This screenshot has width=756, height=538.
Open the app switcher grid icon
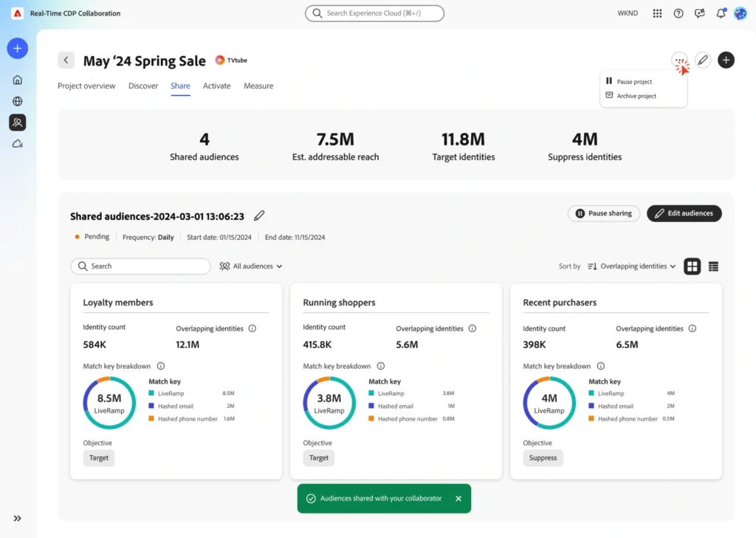pyautogui.click(x=657, y=13)
